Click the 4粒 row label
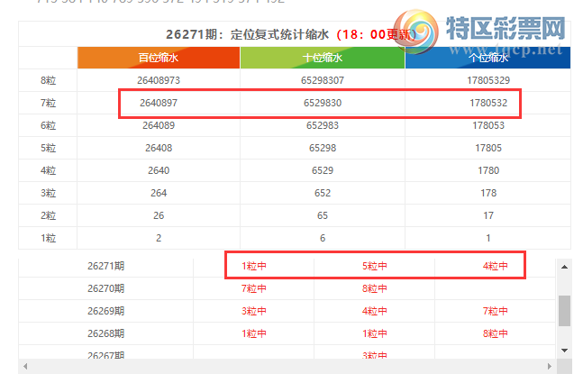The image size is (574, 392). (48, 170)
